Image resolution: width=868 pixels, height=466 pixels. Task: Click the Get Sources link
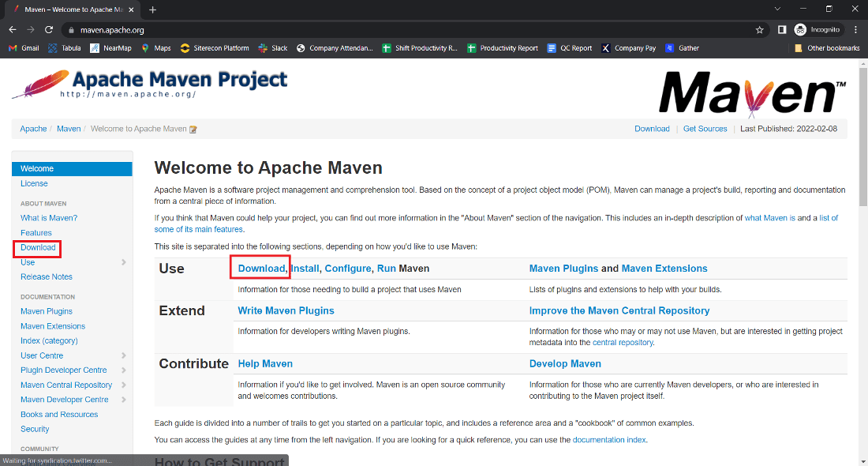tap(705, 128)
